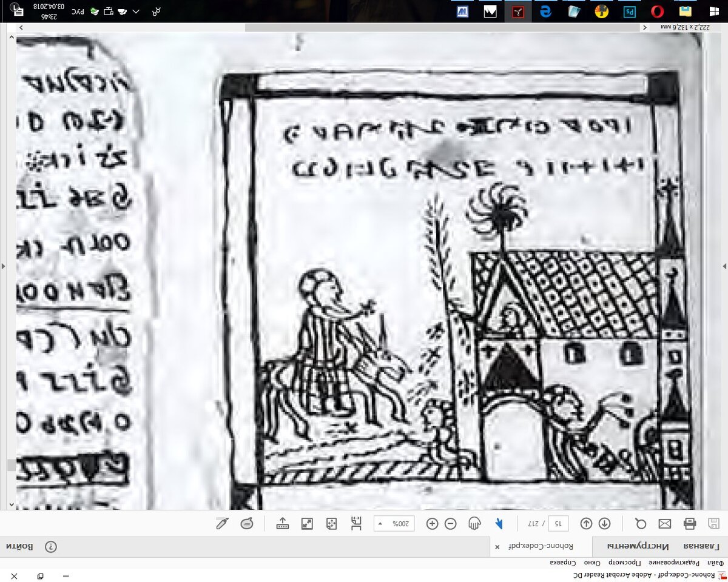Screen dimensions: 728x582
Task: Open File Explorer from the taskbar
Action: coord(686,11)
